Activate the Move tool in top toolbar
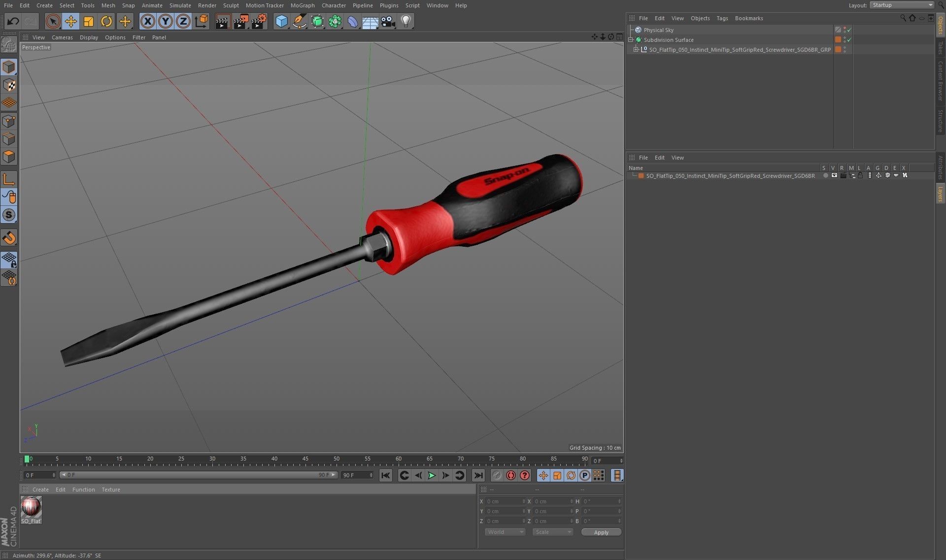946x560 pixels. 71,21
